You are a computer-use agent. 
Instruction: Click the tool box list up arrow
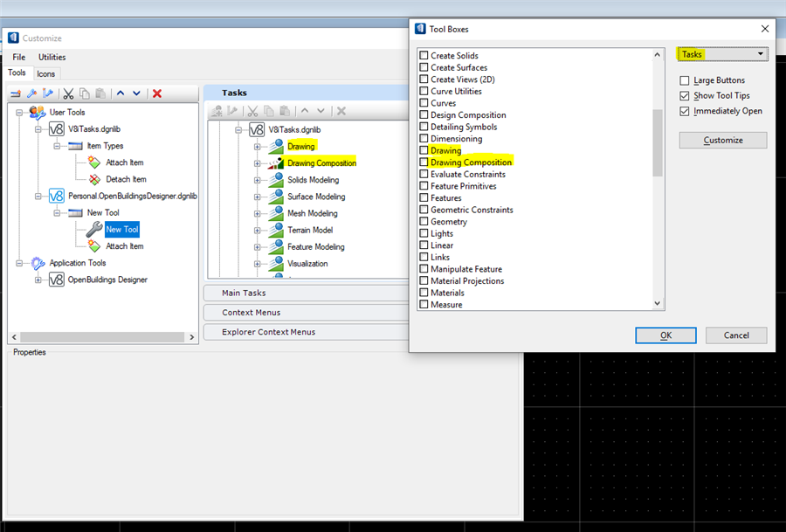click(x=657, y=55)
